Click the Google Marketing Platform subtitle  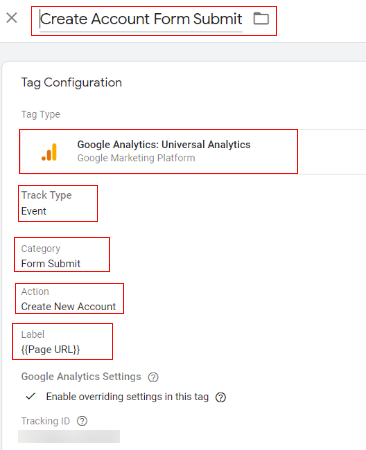pyautogui.click(x=136, y=158)
